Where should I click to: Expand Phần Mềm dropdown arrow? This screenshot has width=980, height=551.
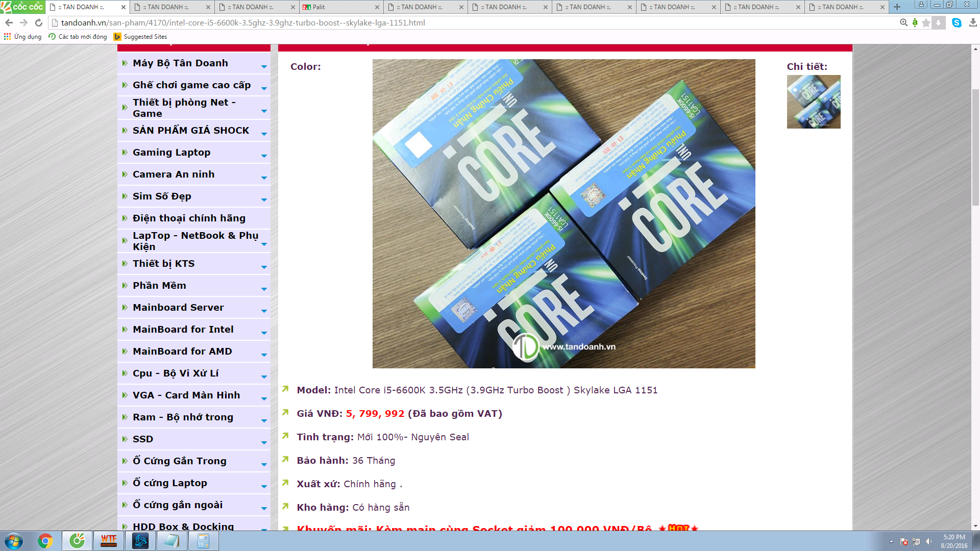click(264, 289)
